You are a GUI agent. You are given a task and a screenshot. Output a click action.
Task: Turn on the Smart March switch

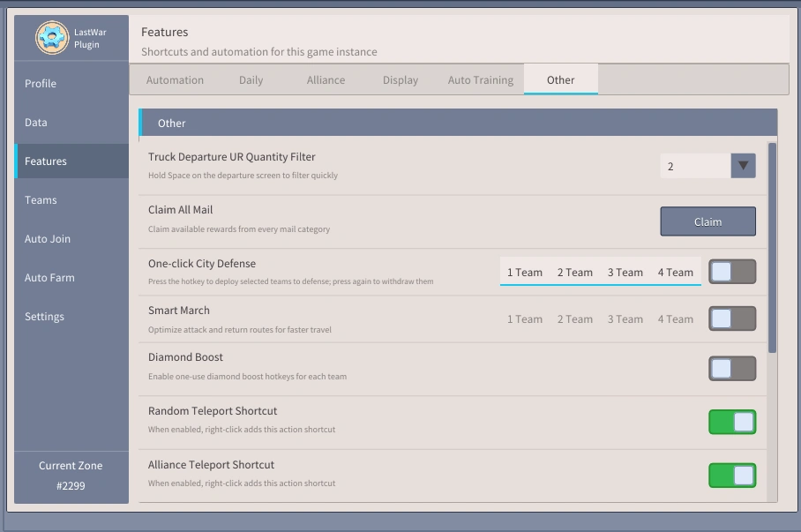732,318
